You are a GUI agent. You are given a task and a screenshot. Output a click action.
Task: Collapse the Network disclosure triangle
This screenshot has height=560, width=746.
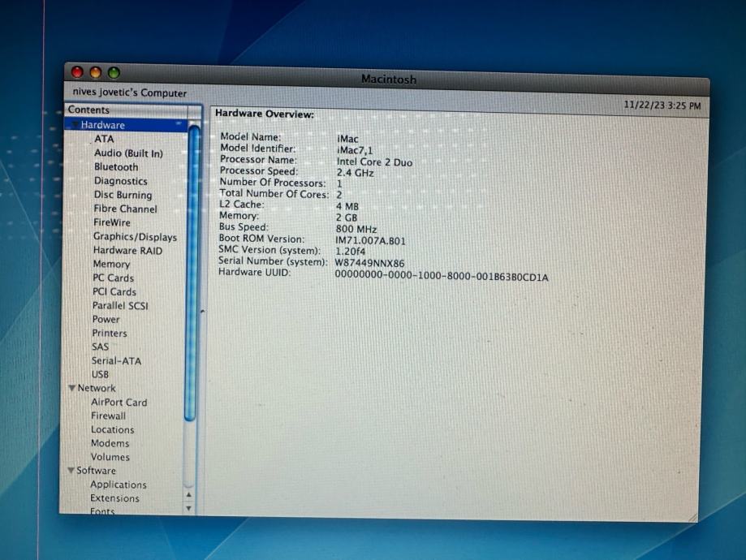[72, 388]
